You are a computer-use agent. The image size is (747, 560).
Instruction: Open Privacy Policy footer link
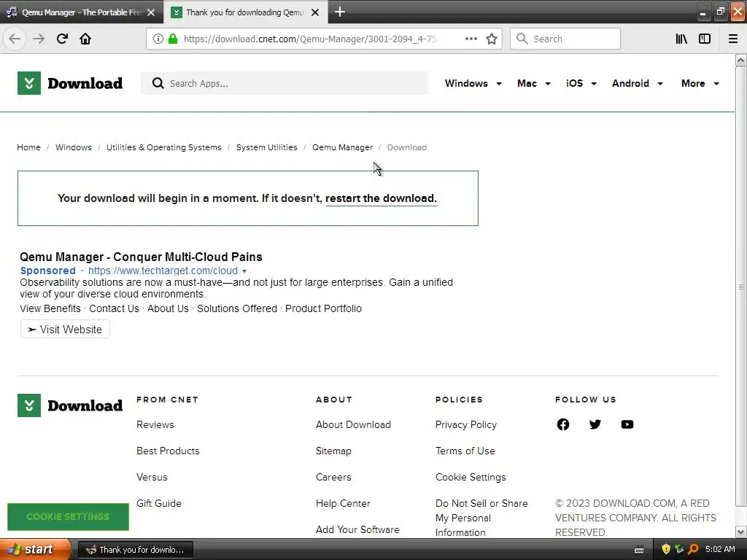click(466, 424)
